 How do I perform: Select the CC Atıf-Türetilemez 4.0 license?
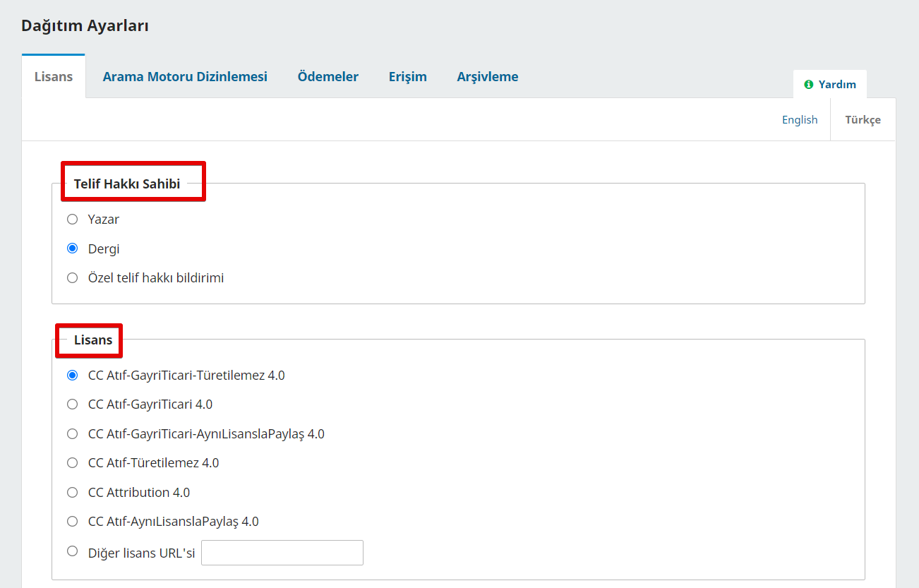(x=72, y=463)
